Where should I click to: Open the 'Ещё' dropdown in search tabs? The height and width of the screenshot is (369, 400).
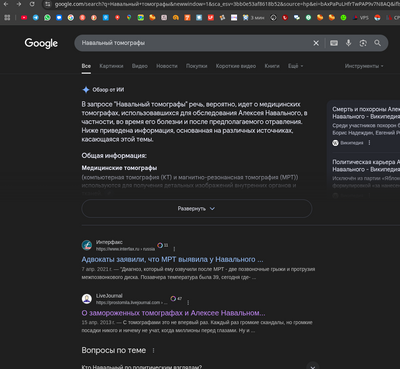[295, 66]
